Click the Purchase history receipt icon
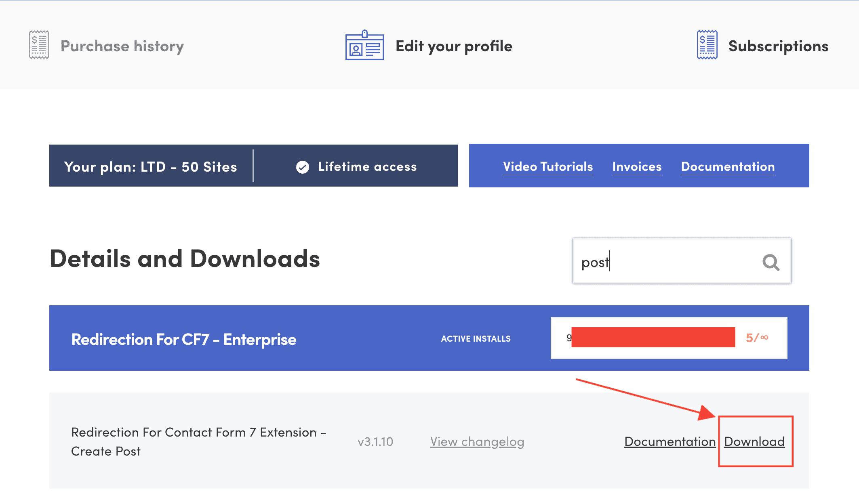 (39, 45)
